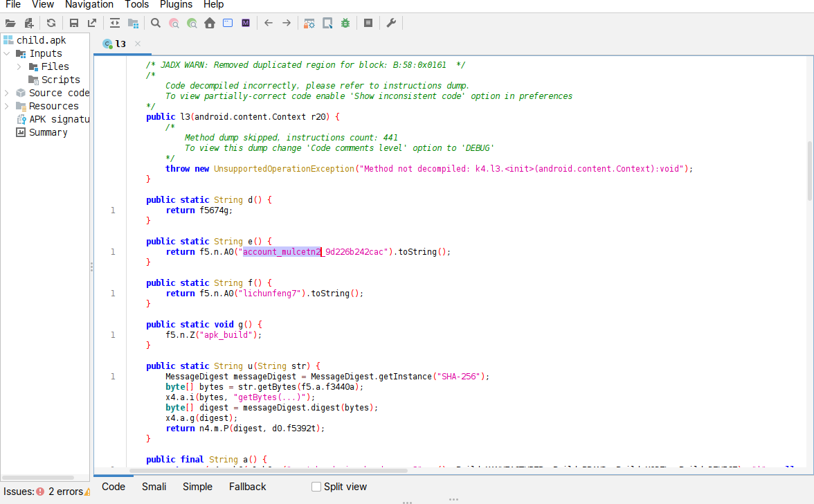
Task: Click the f5674g field reference
Action: pyautogui.click(x=214, y=210)
